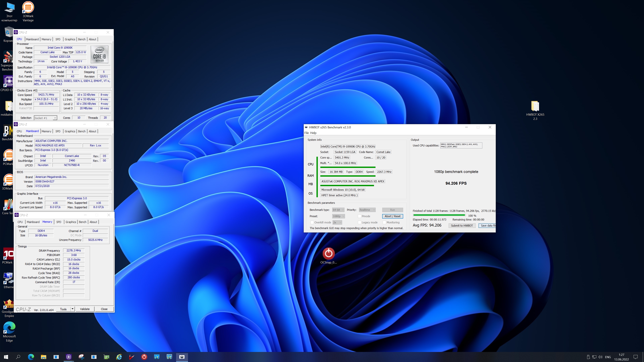Open the volume speaker tray icon

point(600,357)
